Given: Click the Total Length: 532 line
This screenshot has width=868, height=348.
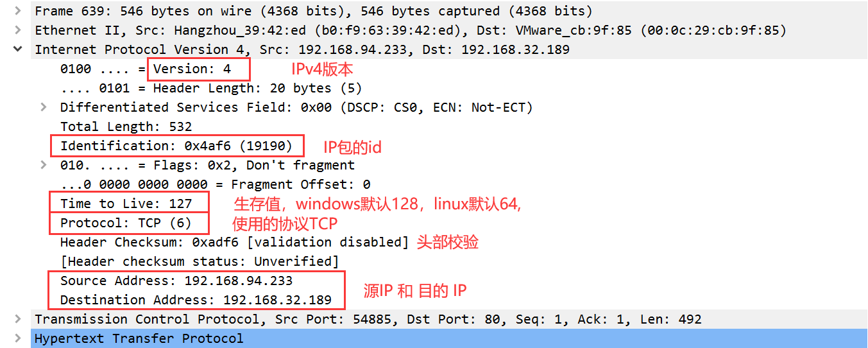Looking at the screenshot, I should [126, 126].
